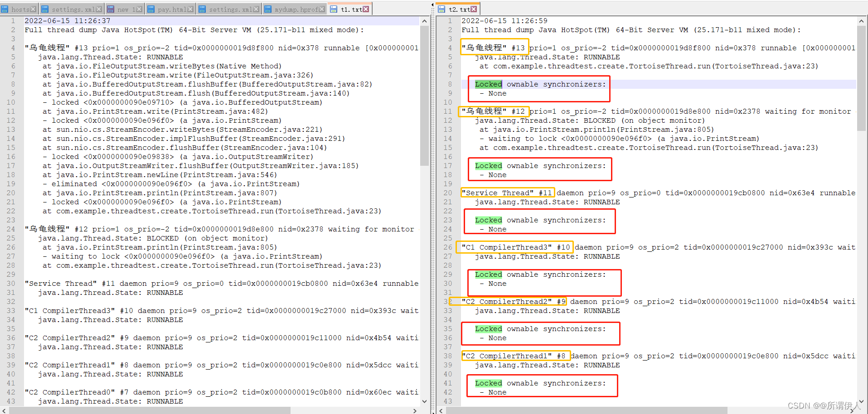The height and width of the screenshot is (414, 868).
Task: Click the 'C1 CompilerThread3' #10 line in t2.txt
Action: point(659,247)
